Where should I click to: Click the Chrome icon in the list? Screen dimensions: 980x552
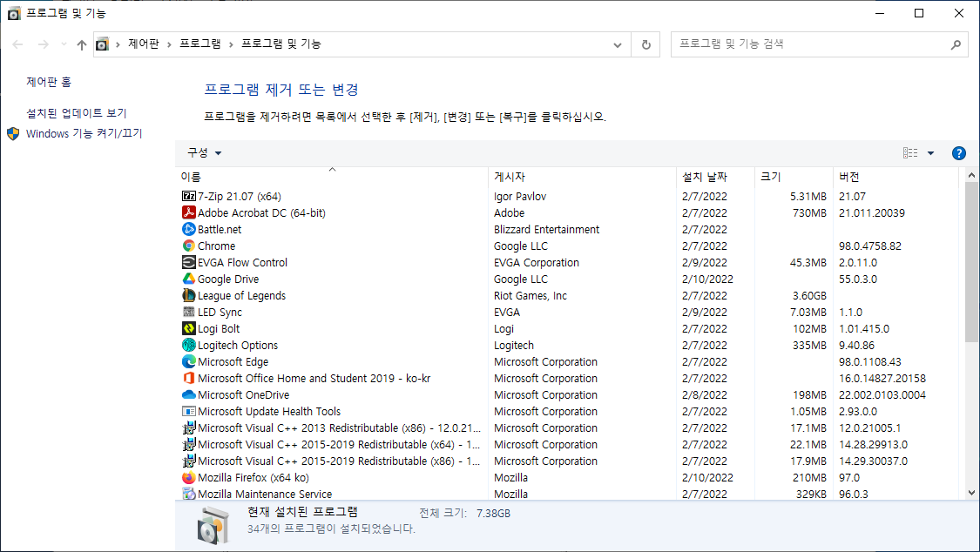pos(189,246)
